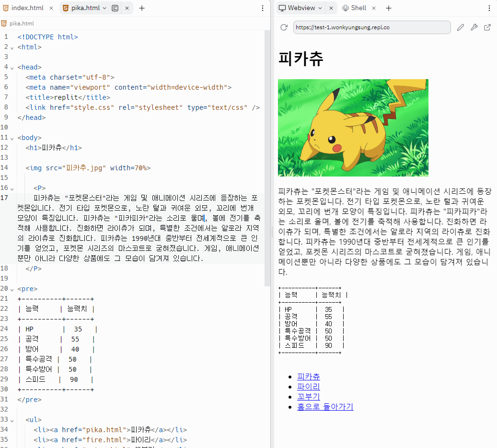This screenshot has height=448, width=497.
Task: Click the HTML5 icon on index.html tab
Action: 6,8
